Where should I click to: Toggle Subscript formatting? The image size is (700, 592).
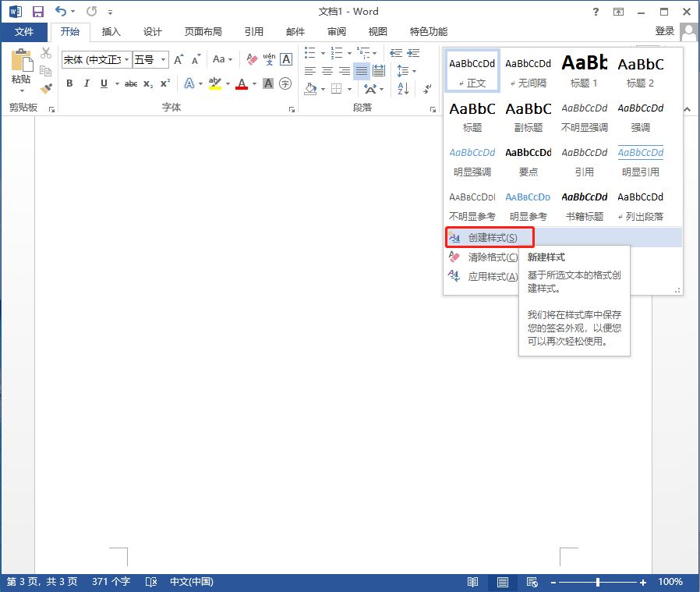click(x=148, y=83)
